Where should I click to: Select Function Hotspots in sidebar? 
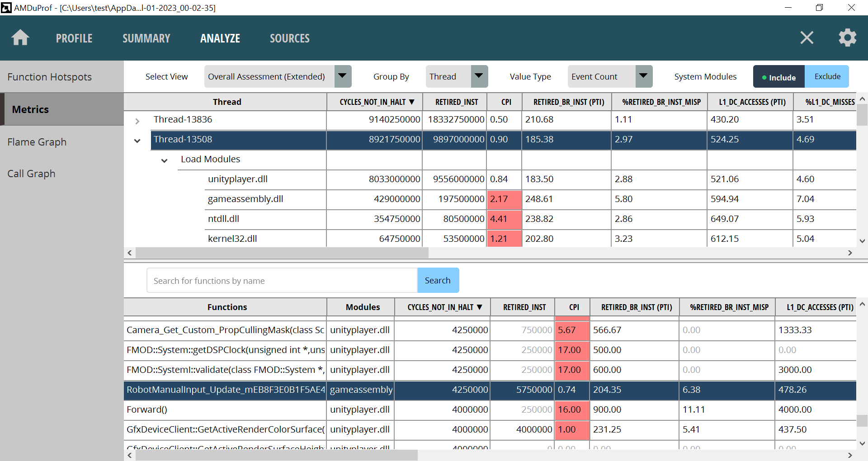pyautogui.click(x=62, y=77)
